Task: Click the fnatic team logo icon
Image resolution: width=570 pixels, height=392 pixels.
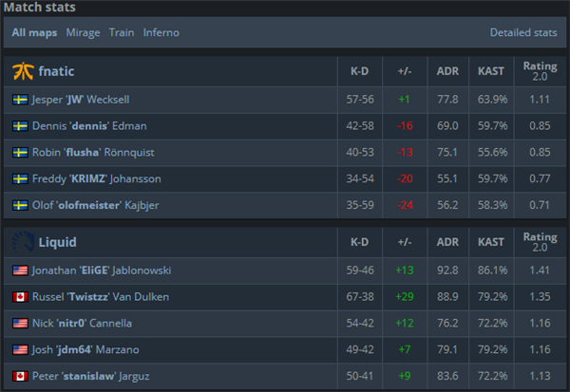Action: pos(23,71)
